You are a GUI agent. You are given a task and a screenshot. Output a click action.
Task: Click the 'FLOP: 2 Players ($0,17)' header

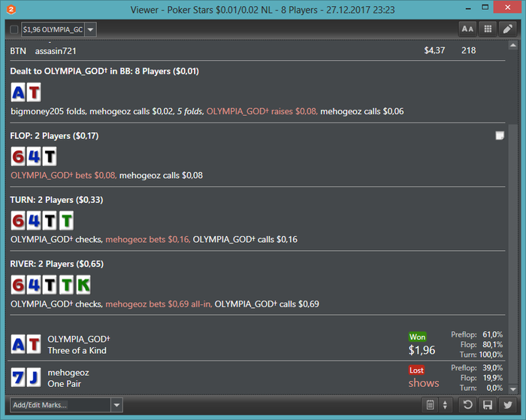coord(54,136)
